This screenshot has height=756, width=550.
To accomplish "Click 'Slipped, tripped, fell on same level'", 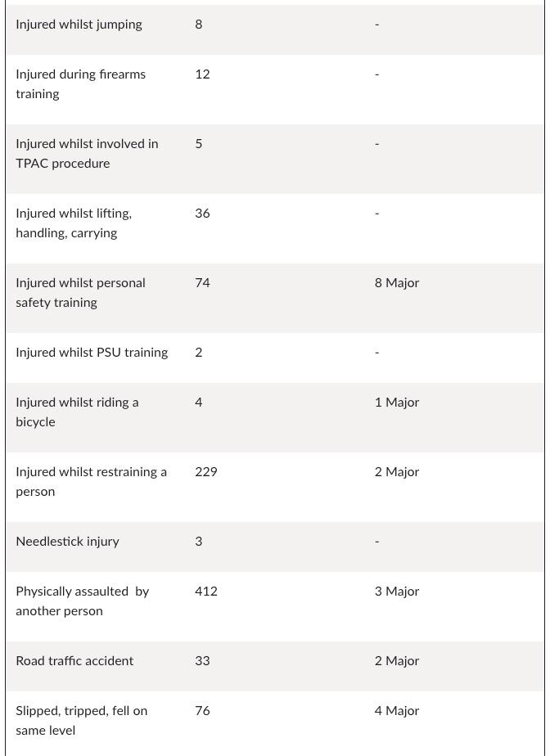I will pos(81,720).
